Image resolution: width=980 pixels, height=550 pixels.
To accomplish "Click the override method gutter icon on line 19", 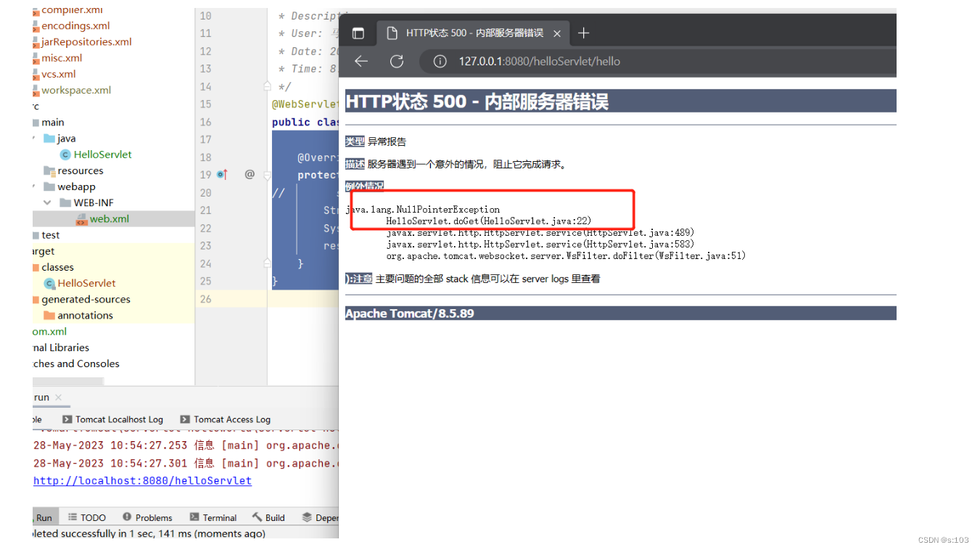I will (x=222, y=174).
